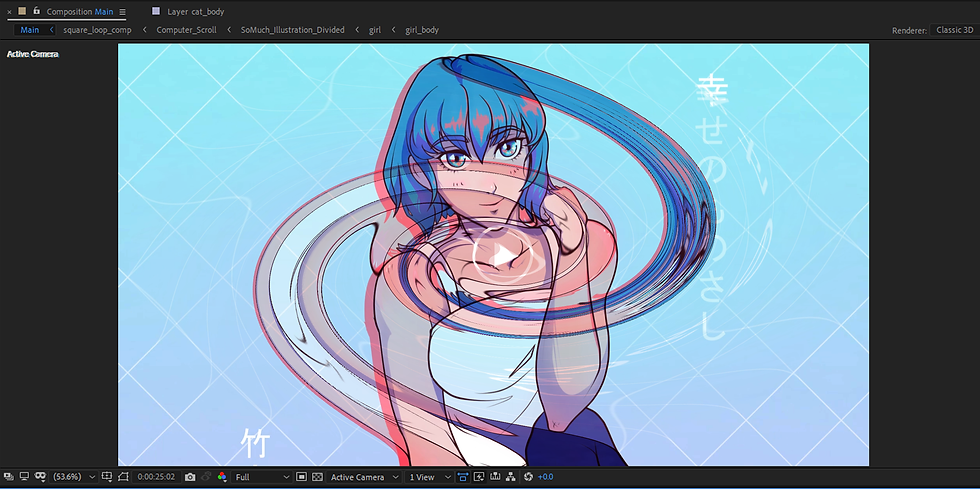Image resolution: width=980 pixels, height=489 pixels.
Task: Open the Show Channel color management button
Action: click(222, 477)
